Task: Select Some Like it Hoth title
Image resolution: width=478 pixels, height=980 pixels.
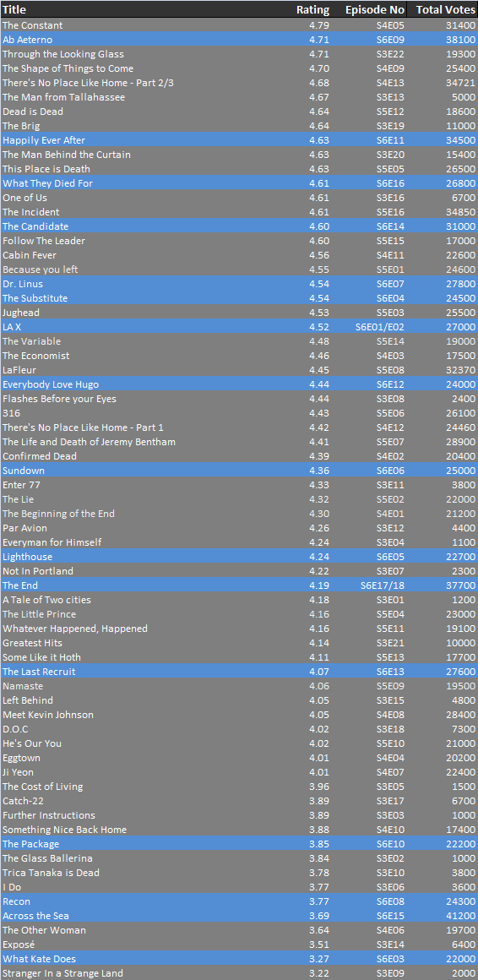Action: tap(42, 657)
